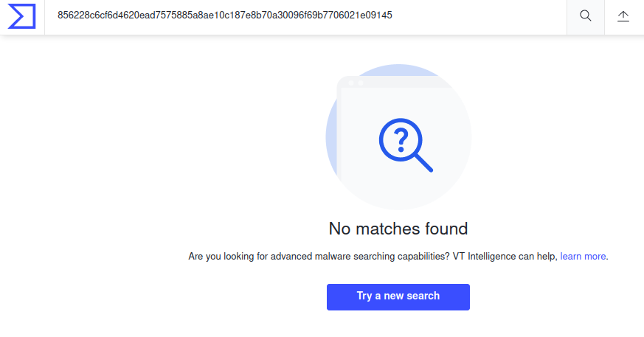Open the upload file icon
Image resolution: width=644 pixels, height=337 pixels.
click(623, 16)
